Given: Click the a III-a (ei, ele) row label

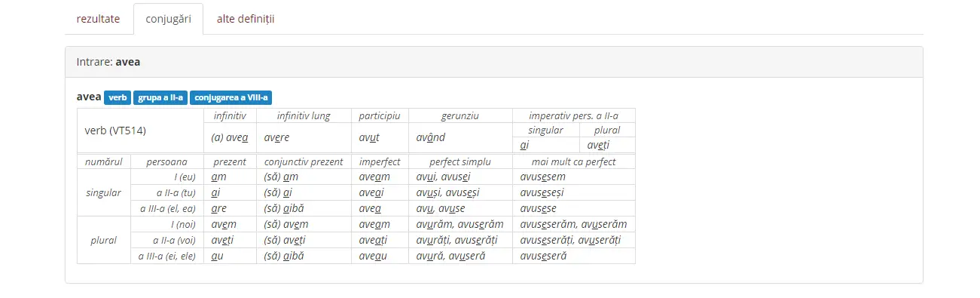Looking at the screenshot, I should pos(166,256).
